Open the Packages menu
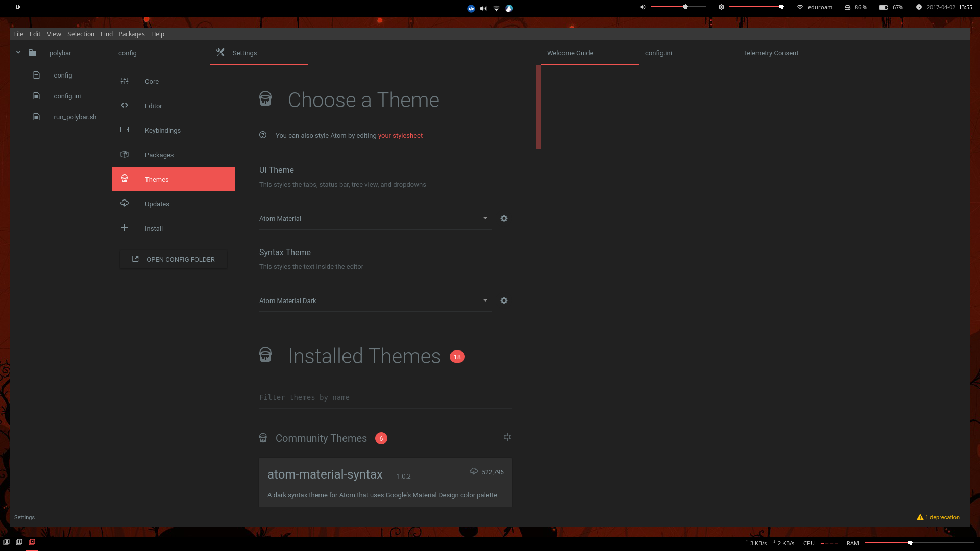980x551 pixels. click(131, 34)
